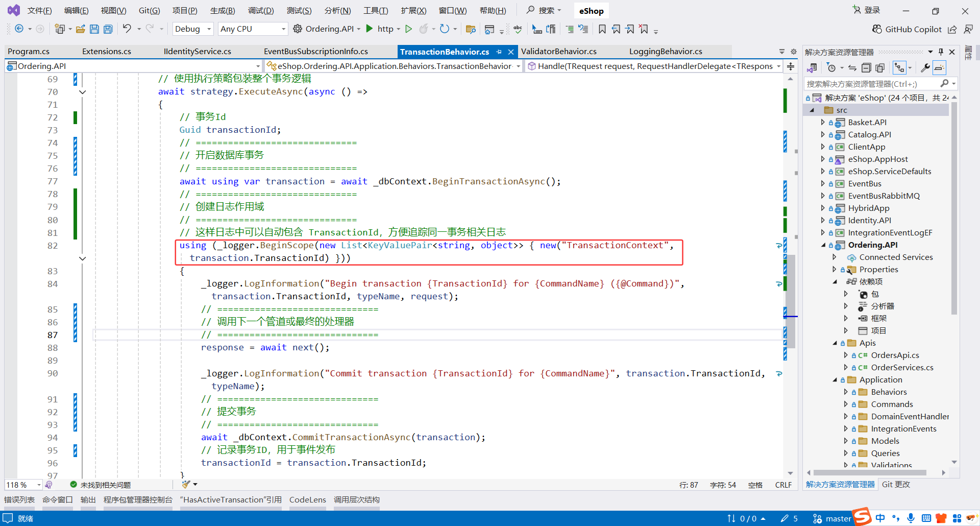
Task: Clear all bookmarks icon
Action: pos(644,29)
